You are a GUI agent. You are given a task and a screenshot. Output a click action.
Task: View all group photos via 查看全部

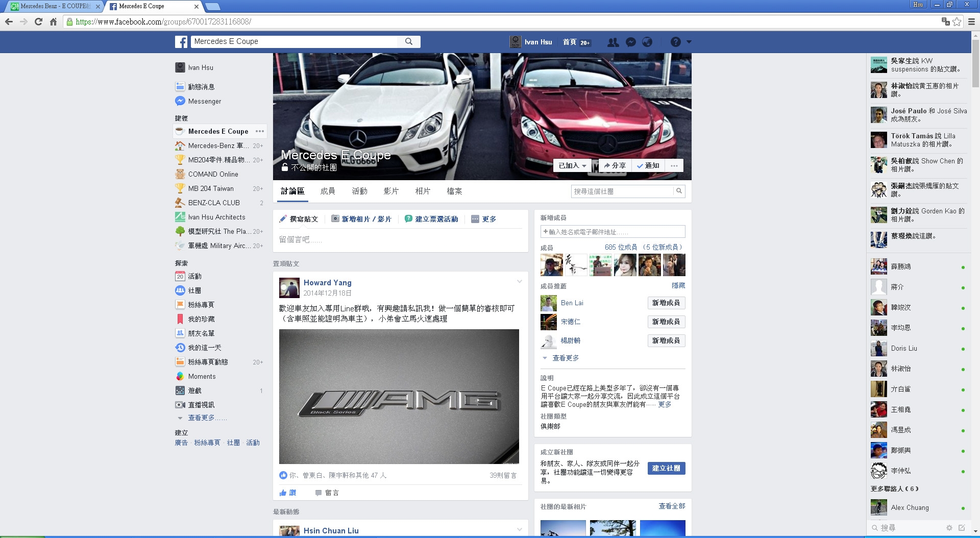click(x=672, y=506)
